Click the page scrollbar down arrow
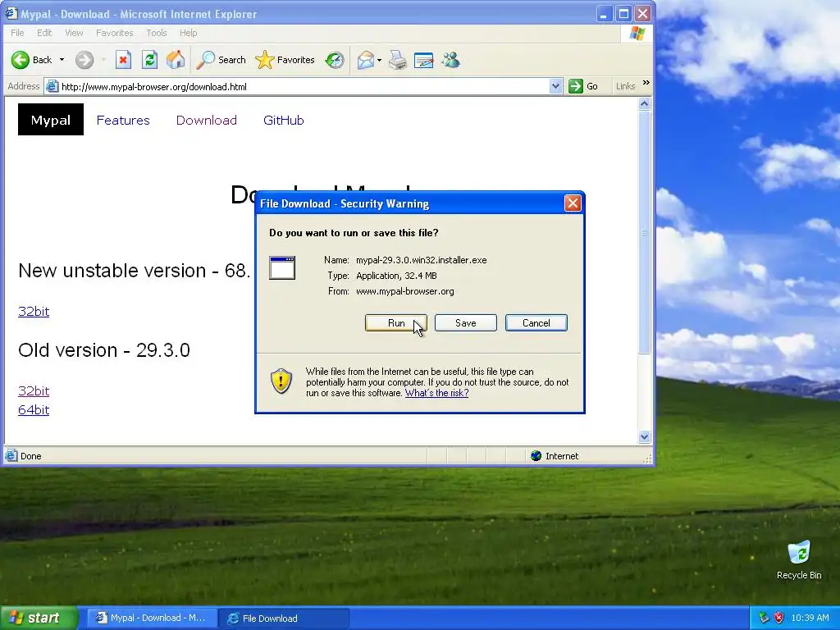Viewport: 840px width, 630px height. coord(645,436)
